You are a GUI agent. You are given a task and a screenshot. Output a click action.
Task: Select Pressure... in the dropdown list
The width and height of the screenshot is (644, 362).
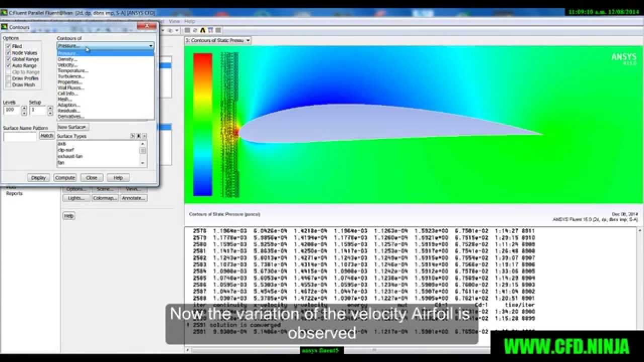point(106,53)
